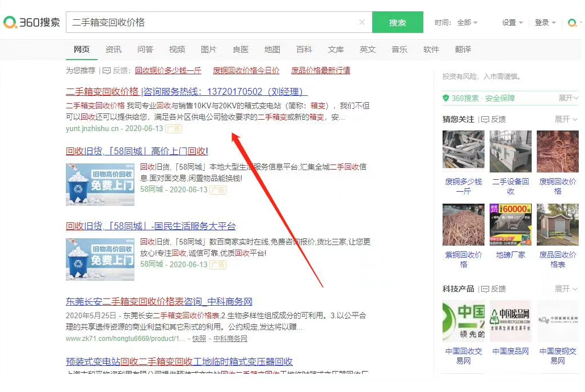The height and width of the screenshot is (392, 585).
Task: Open the 登录 dropdown menu
Action: 545,23
